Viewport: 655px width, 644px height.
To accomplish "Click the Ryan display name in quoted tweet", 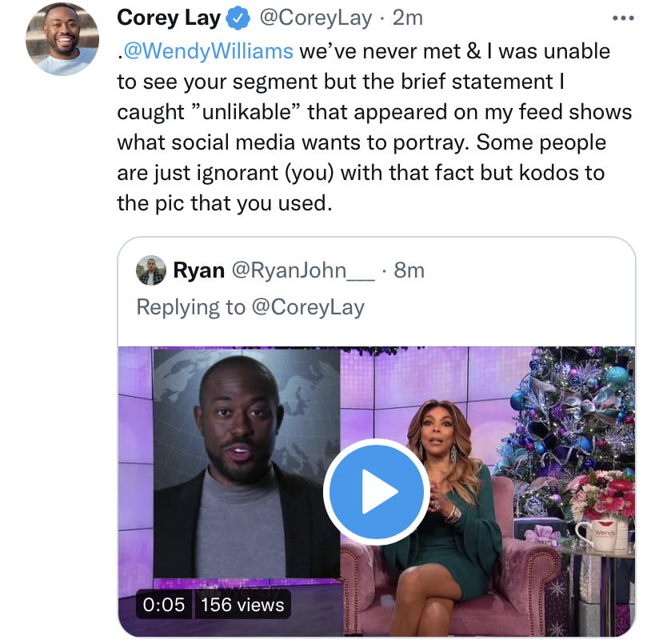I will click(x=199, y=270).
